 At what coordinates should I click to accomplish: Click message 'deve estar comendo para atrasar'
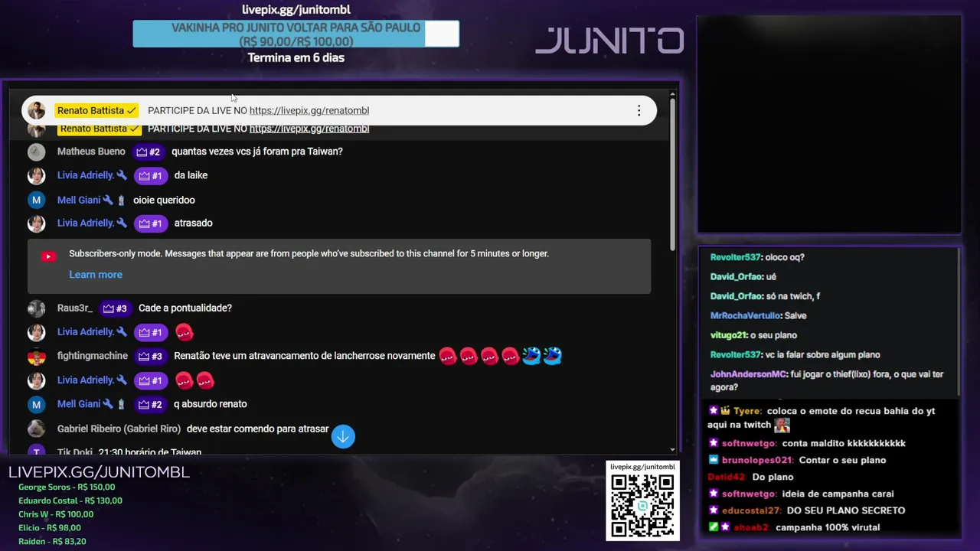[257, 429]
